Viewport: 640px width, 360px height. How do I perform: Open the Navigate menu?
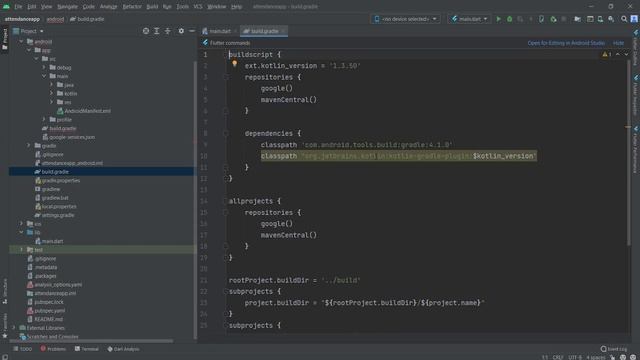[67, 7]
